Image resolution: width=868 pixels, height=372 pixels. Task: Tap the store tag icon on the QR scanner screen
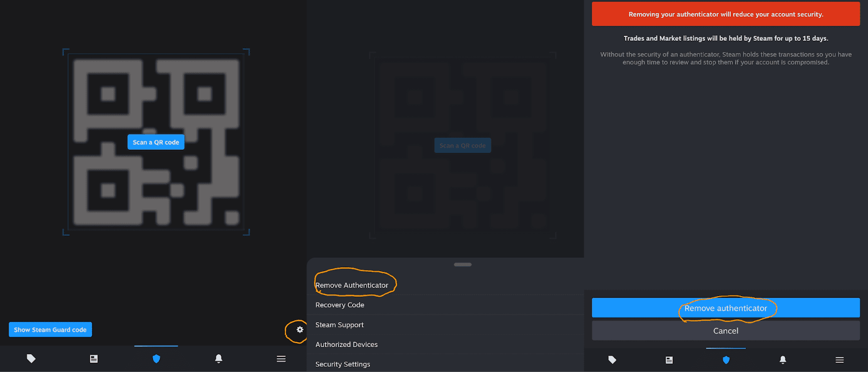pyautogui.click(x=31, y=358)
